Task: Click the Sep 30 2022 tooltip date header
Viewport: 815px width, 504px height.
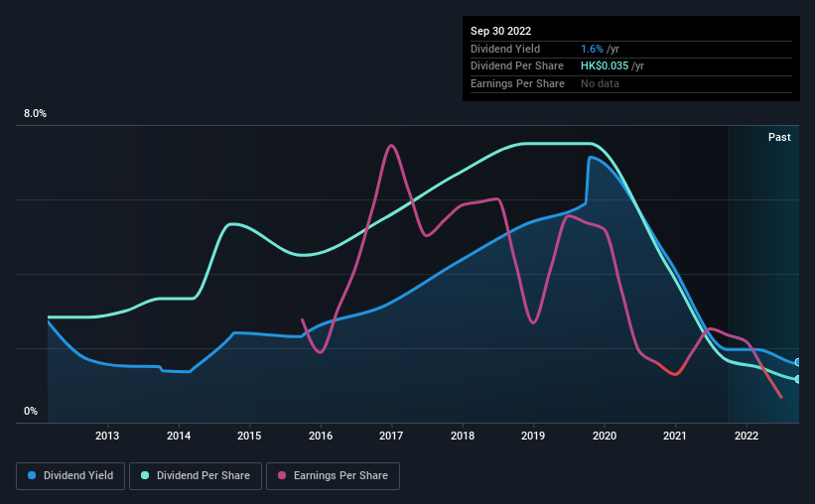Action: 500,31
